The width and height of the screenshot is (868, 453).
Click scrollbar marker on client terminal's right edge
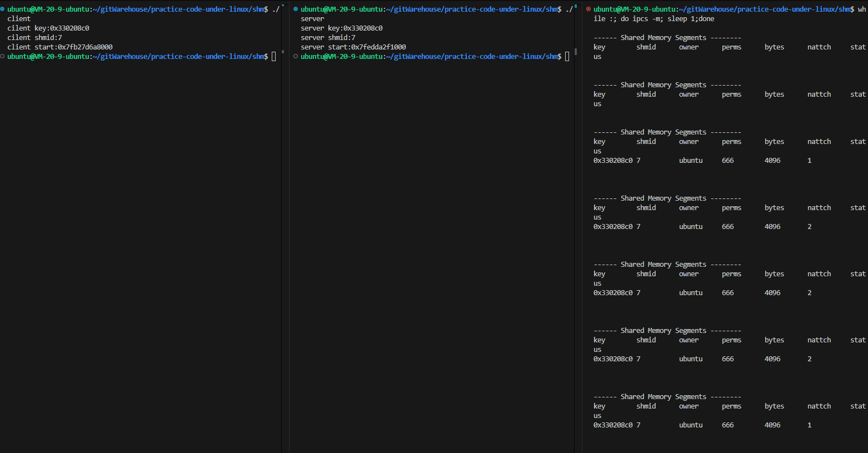[x=282, y=52]
